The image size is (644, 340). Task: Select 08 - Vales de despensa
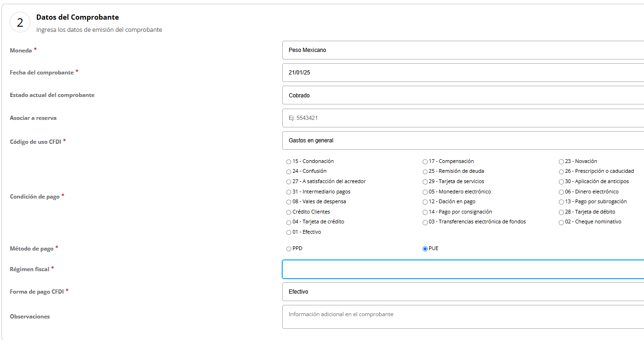(x=289, y=202)
